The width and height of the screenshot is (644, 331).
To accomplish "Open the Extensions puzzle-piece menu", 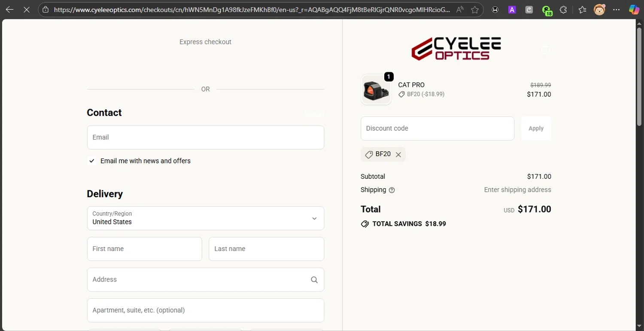I will [564, 9].
